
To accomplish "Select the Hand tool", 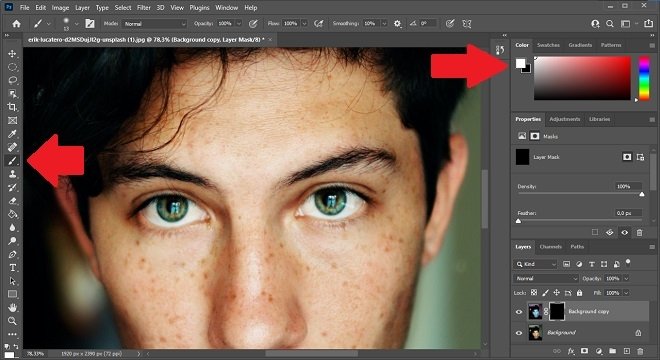I will click(x=12, y=307).
